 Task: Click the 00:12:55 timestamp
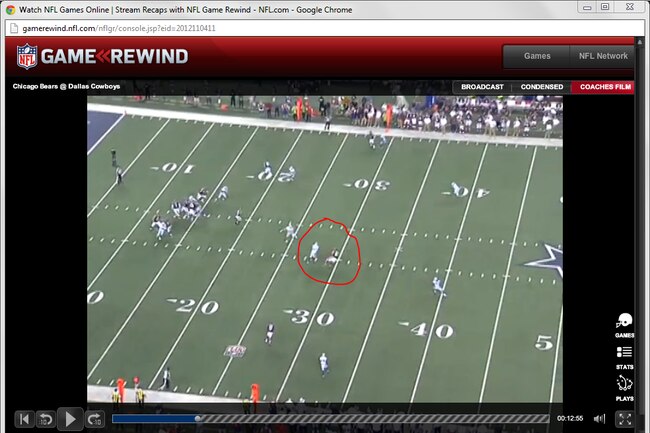click(x=570, y=418)
